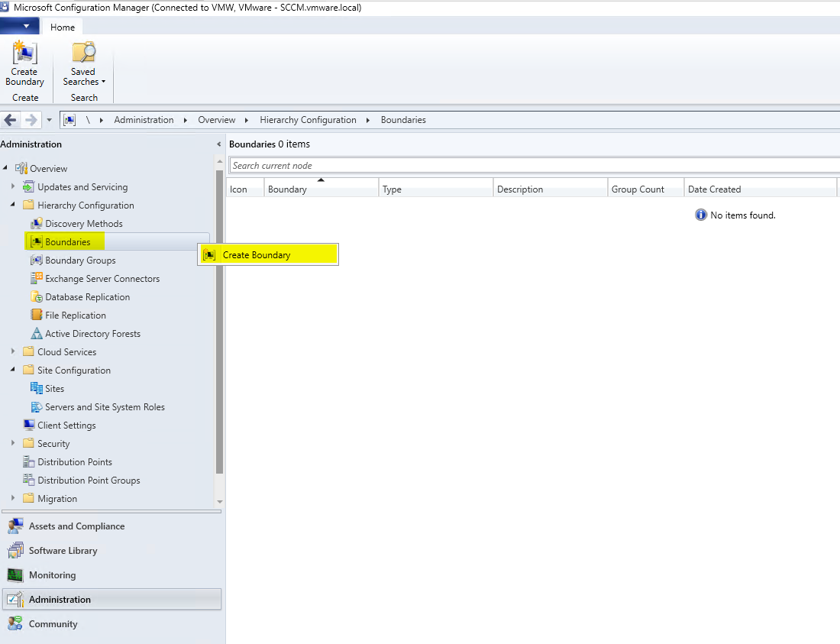The image size is (840, 644).
Task: Select Active Directory Forests icon
Action: tap(36, 334)
